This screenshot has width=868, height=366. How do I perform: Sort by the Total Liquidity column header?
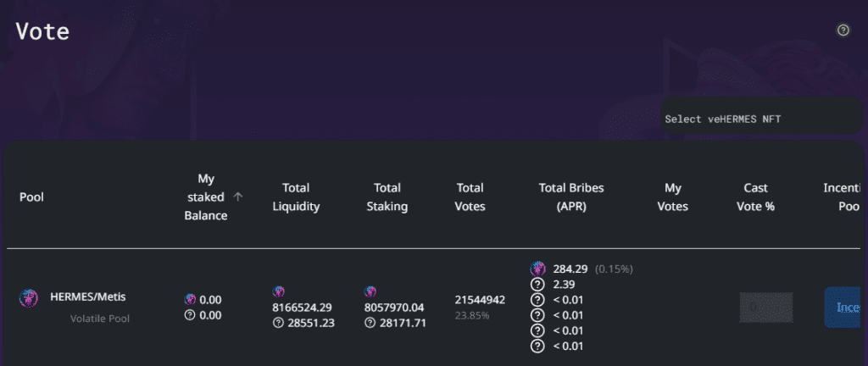click(296, 197)
